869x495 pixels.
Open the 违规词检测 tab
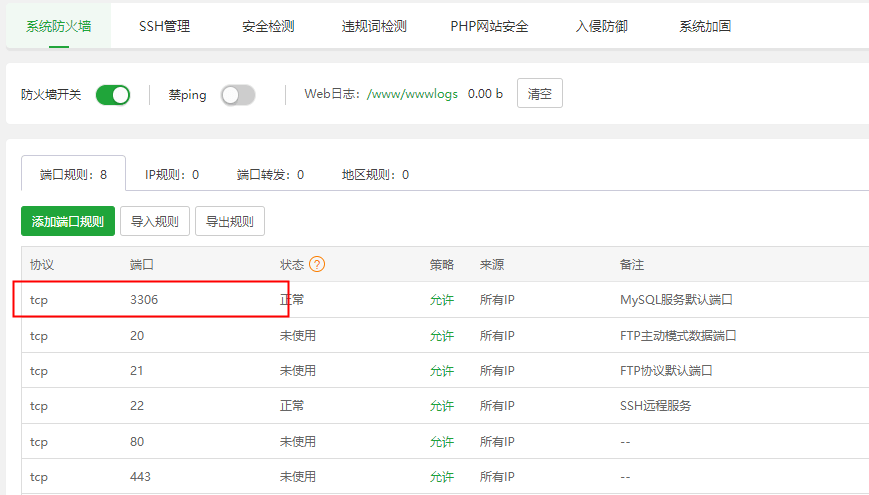click(374, 26)
